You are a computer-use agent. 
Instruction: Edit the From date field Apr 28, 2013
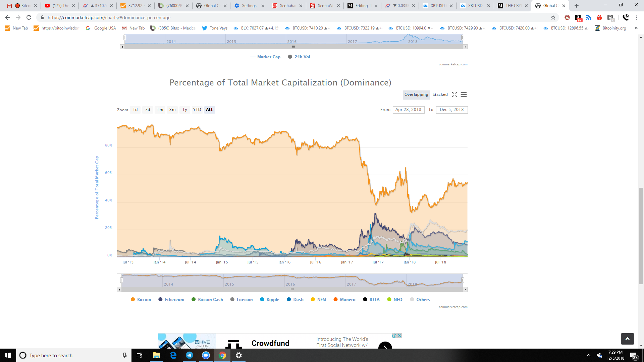[x=408, y=110]
